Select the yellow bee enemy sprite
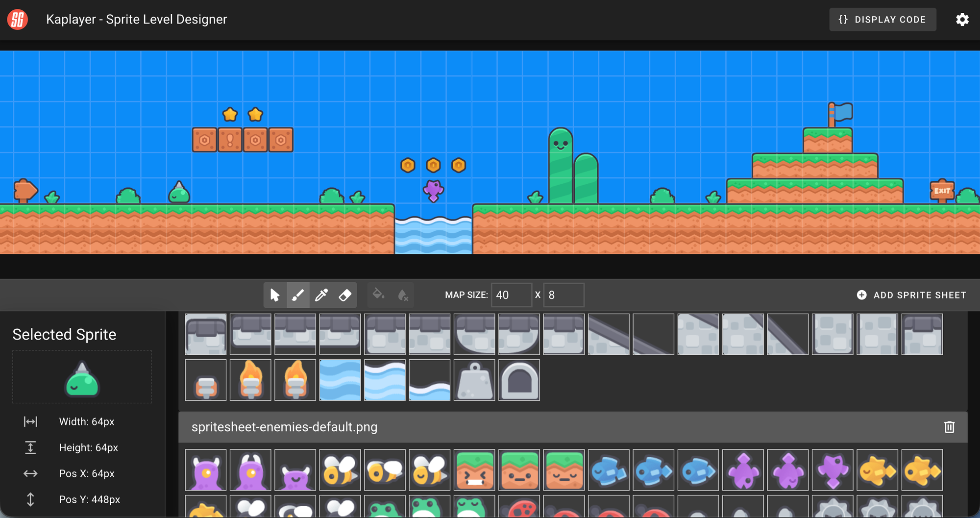The width and height of the screenshot is (980, 518). [340, 470]
